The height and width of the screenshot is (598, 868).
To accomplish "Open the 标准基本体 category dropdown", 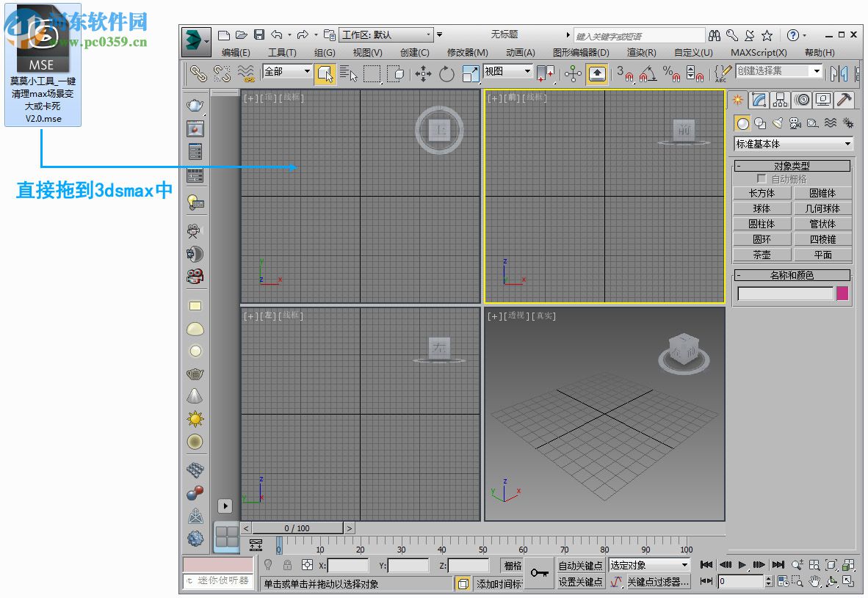I will 793,144.
